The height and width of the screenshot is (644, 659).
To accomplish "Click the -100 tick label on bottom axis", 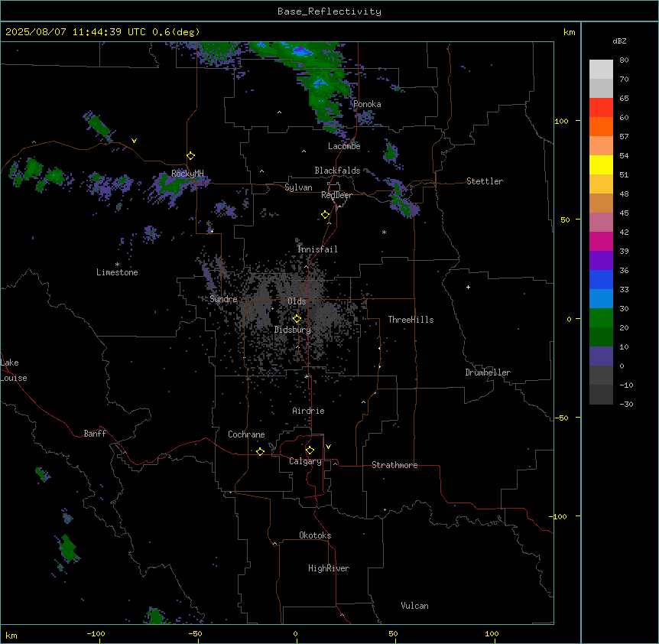I will point(96,633).
